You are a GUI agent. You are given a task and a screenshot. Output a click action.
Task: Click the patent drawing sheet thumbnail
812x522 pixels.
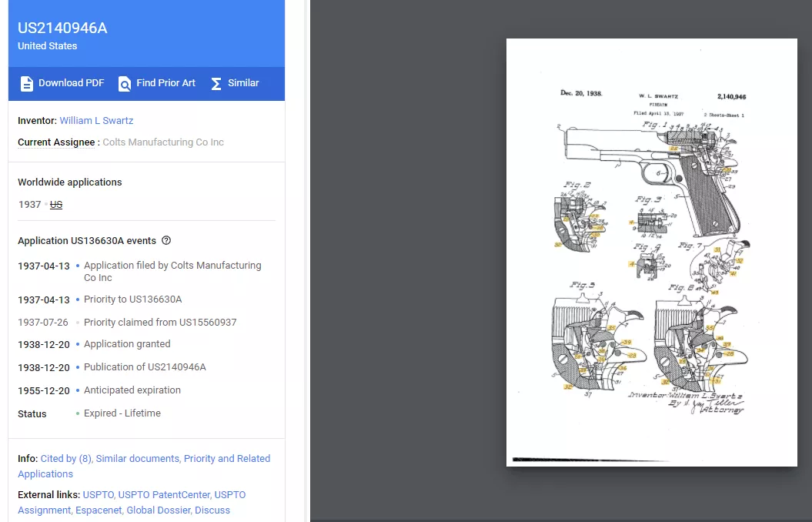pos(651,253)
